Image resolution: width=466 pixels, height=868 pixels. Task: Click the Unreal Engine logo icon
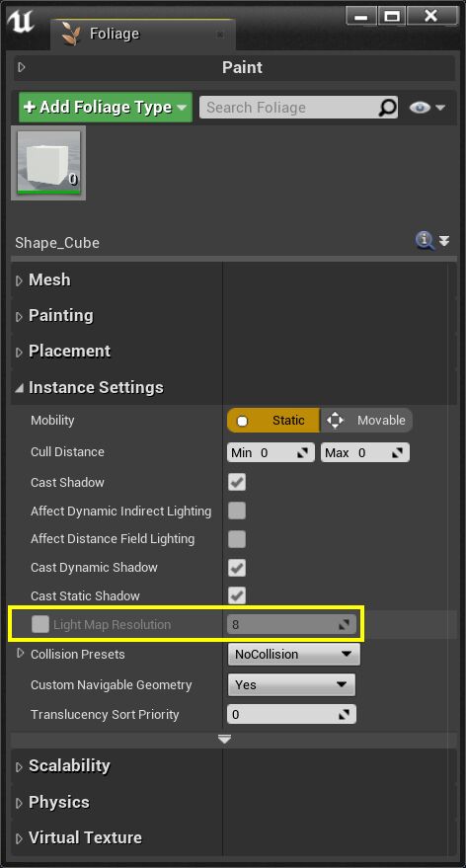(20, 22)
